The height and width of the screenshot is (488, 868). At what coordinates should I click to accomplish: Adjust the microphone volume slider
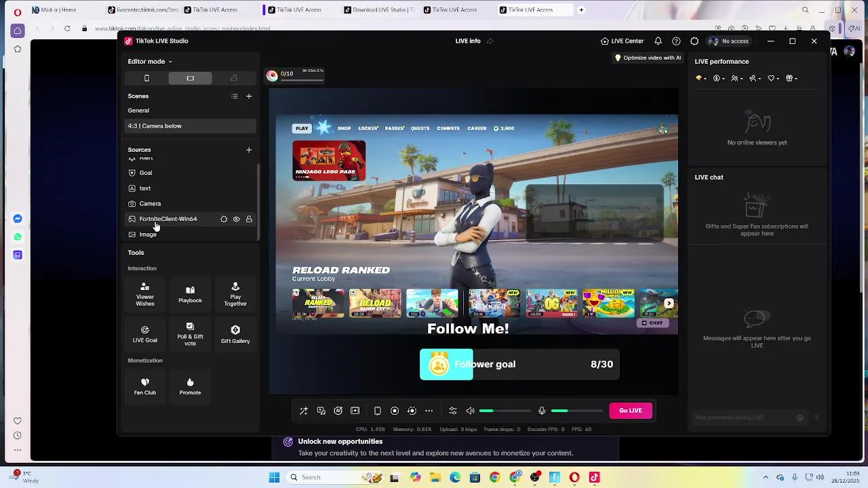point(576,411)
